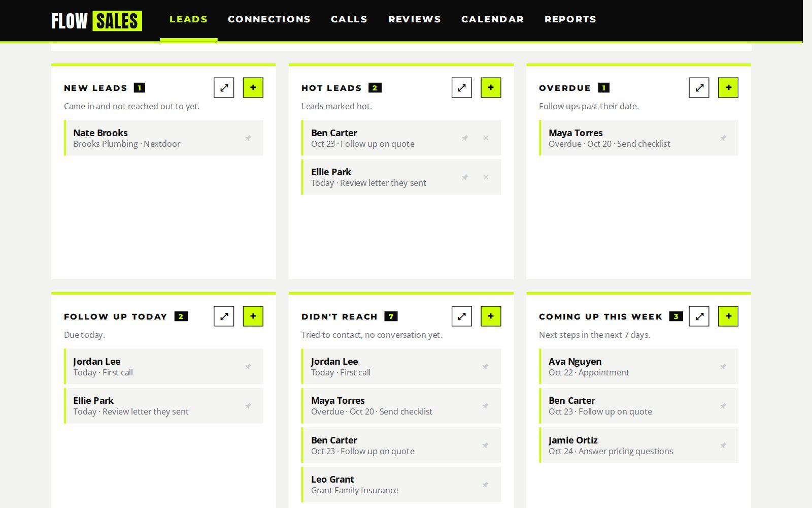Viewport: 812px width, 508px height.
Task: Pin Ava Nguyen's appointment card
Action: tap(723, 366)
